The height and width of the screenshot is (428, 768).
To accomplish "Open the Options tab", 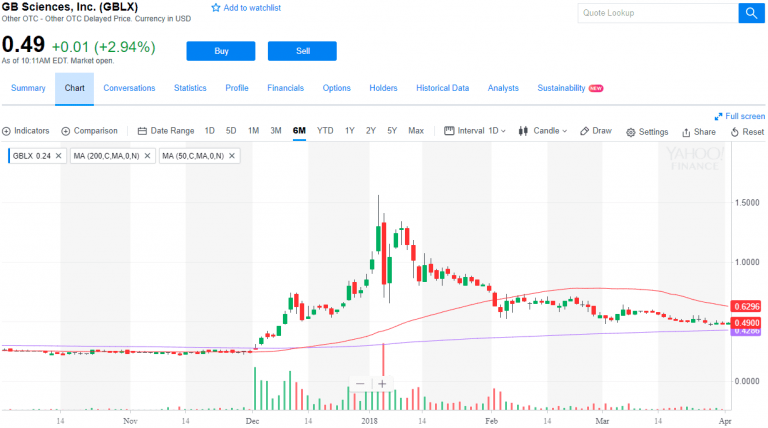I will 336,88.
